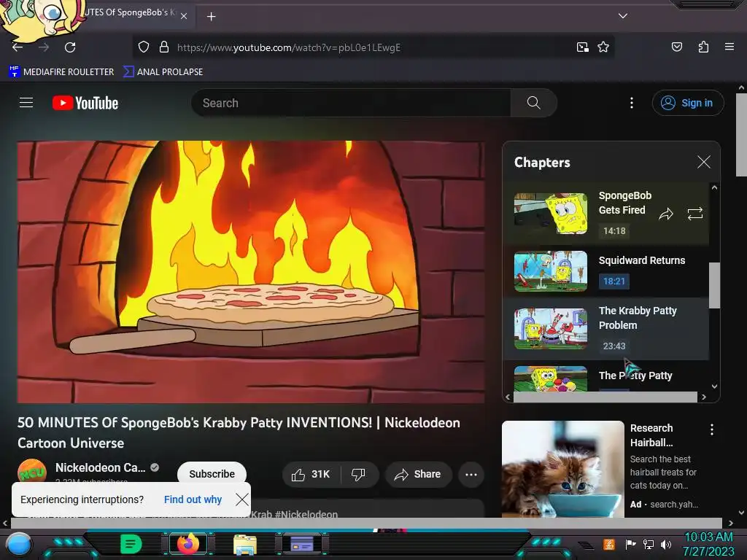Viewport: 747px width, 560px height.
Task: Open YouTube settings three-dot menu
Action: [632, 103]
